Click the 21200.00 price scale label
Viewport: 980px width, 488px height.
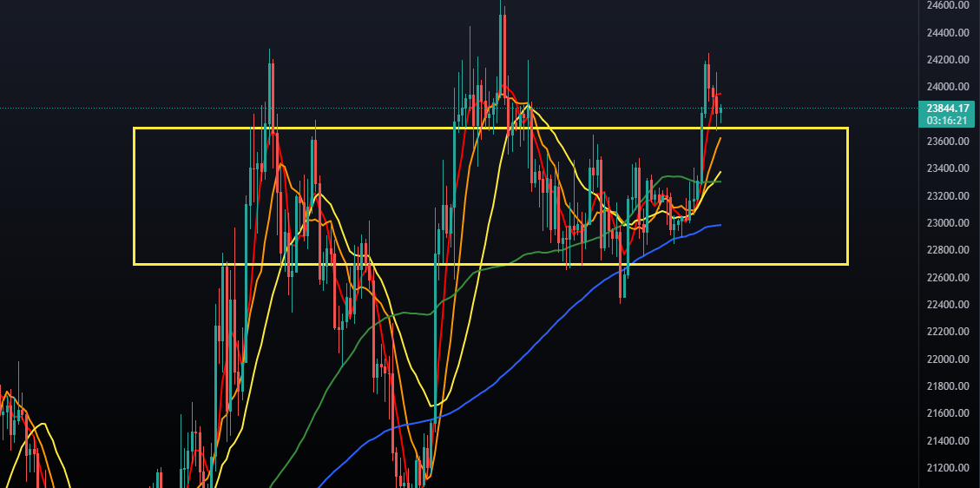(x=949, y=468)
